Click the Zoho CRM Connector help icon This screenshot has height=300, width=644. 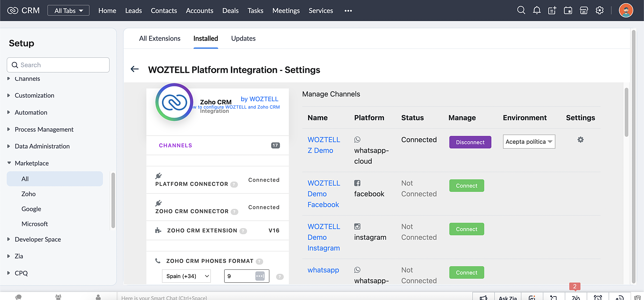[x=235, y=212]
